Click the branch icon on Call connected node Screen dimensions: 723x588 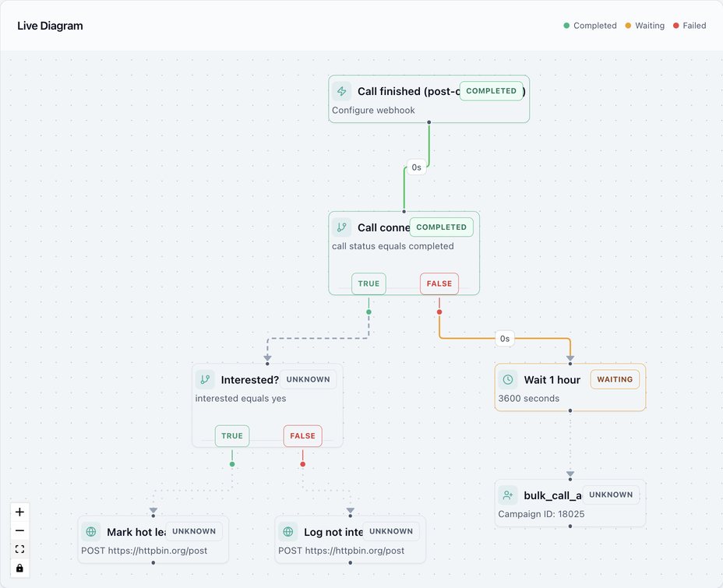click(x=342, y=227)
